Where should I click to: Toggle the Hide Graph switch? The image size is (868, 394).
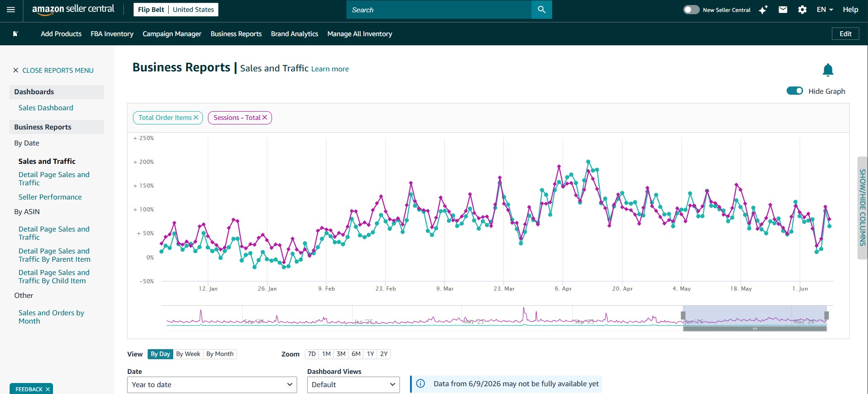794,91
